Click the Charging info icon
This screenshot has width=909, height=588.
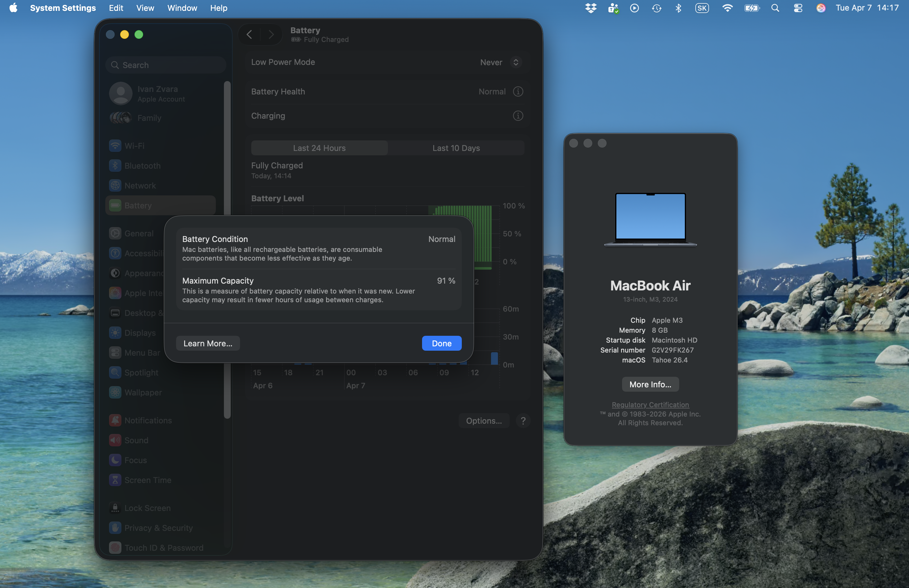point(518,116)
